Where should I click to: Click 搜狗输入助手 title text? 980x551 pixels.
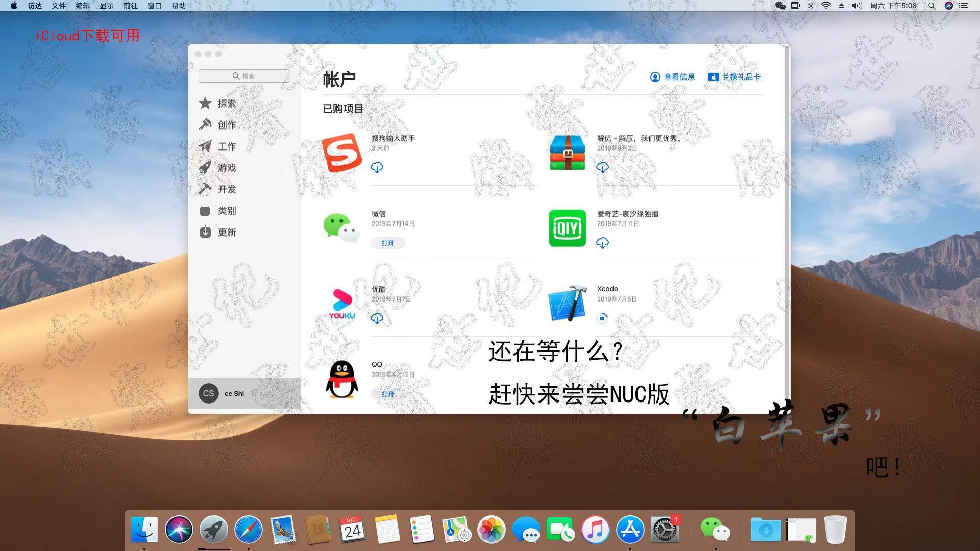[393, 138]
